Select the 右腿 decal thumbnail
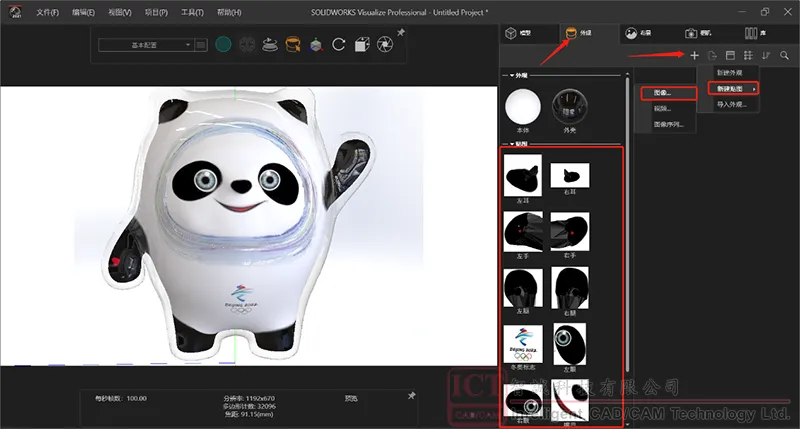This screenshot has width=800, height=429. [x=570, y=288]
